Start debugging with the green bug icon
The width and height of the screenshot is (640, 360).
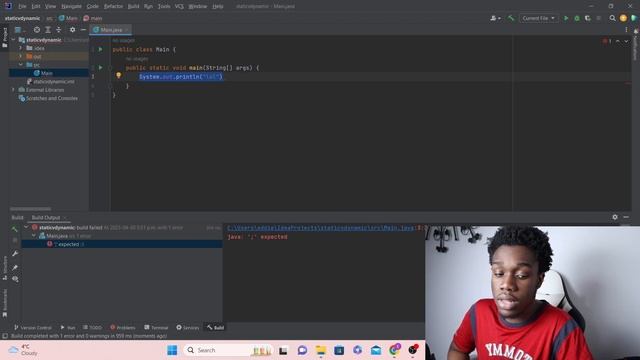577,18
